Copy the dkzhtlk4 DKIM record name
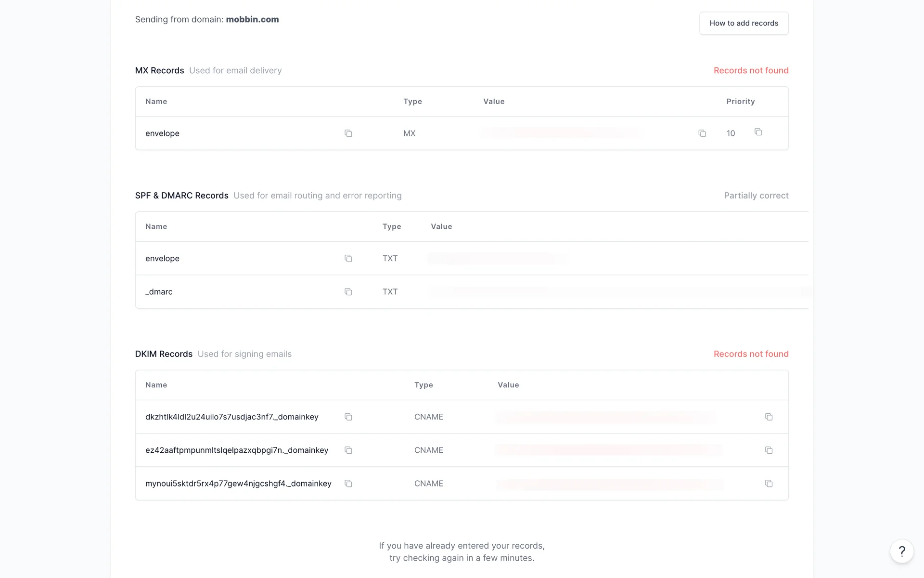 click(x=348, y=417)
